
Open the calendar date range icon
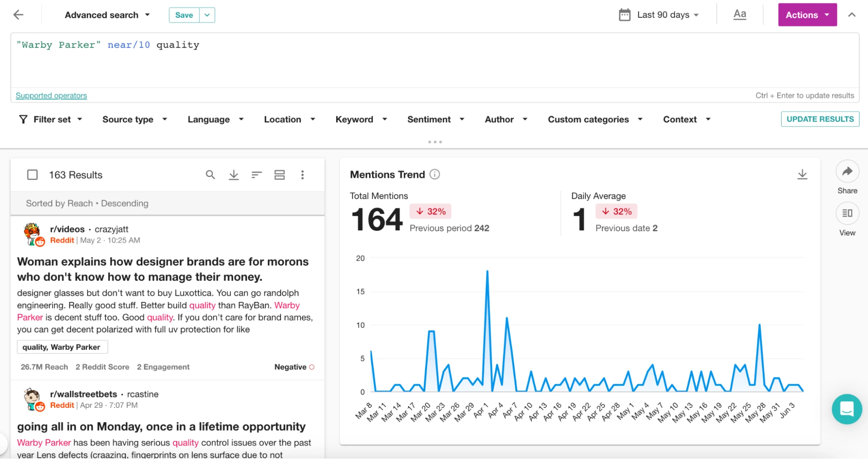tap(624, 15)
